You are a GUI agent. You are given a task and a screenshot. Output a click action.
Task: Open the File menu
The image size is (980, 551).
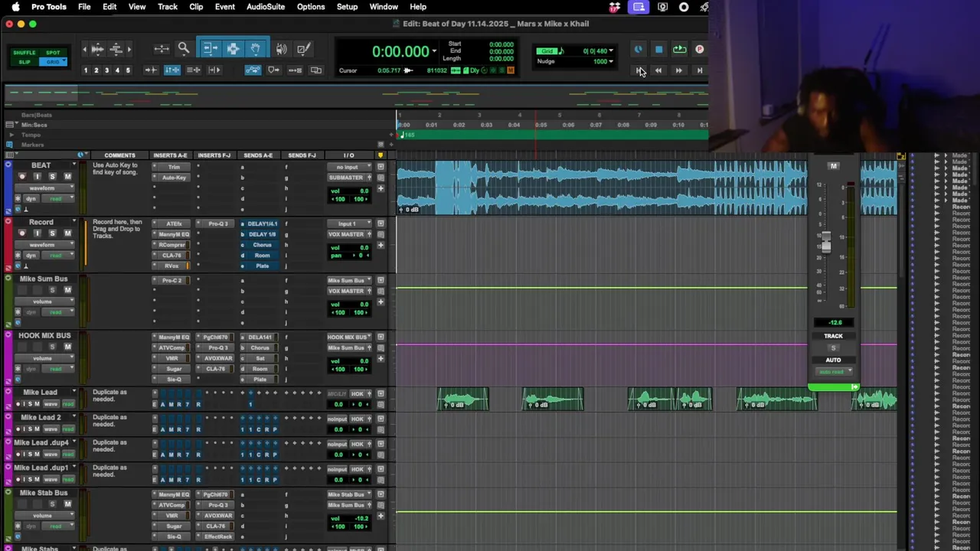click(84, 7)
